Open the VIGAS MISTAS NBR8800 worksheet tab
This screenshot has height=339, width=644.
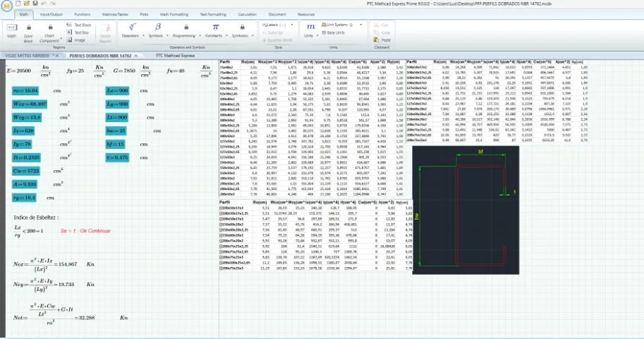27,56
